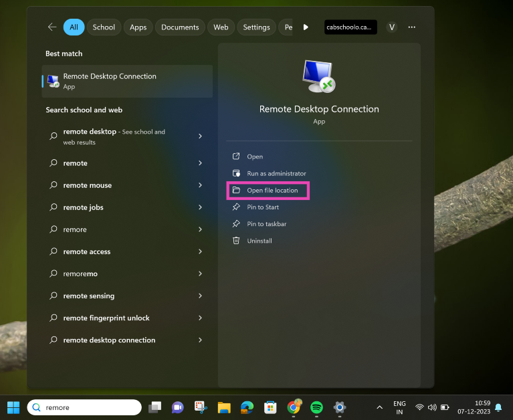Open File Explorer in taskbar
Screen dimensions: 513x420
pyautogui.click(x=223, y=407)
